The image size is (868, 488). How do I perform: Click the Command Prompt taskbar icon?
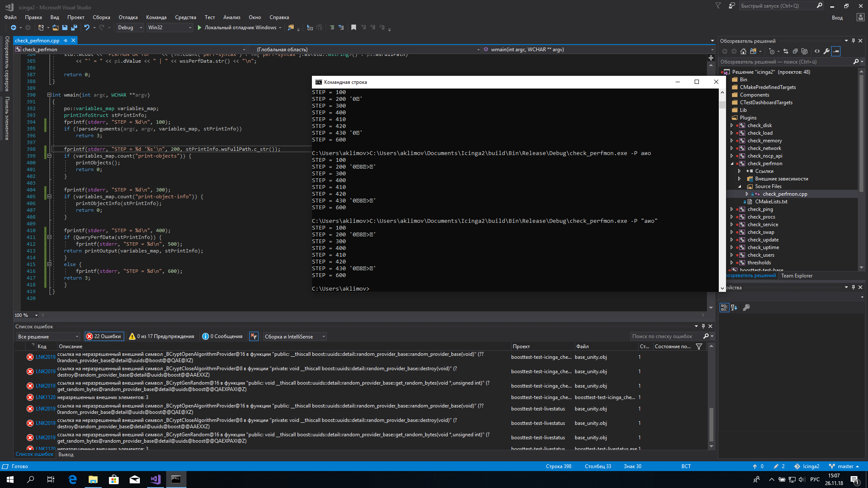176,479
